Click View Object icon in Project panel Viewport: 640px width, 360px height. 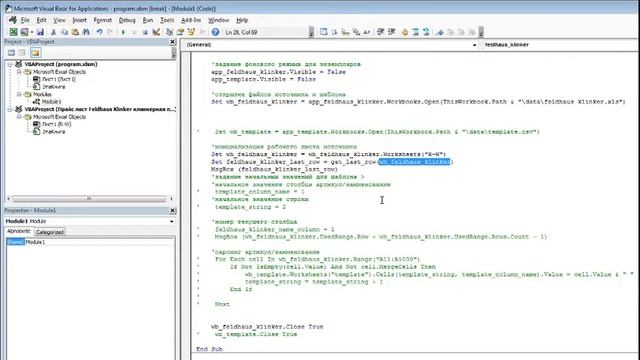coord(22,53)
